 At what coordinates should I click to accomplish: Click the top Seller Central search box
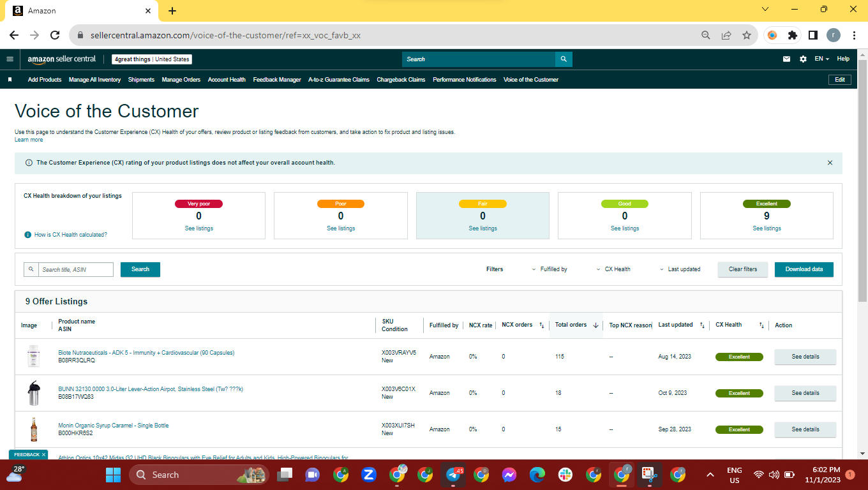pos(479,59)
